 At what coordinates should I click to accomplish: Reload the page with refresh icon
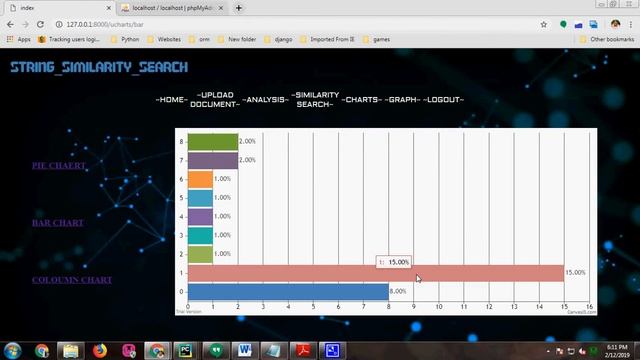pyautogui.click(x=40, y=24)
